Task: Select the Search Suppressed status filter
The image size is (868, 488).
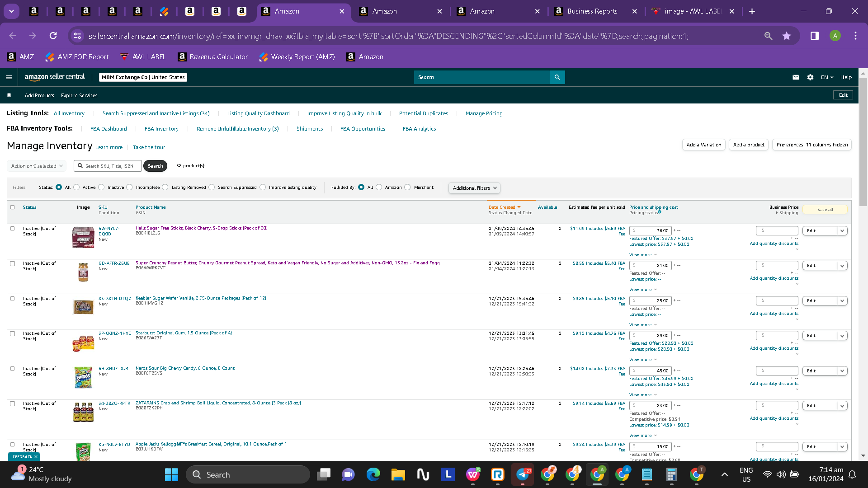Action: (212, 187)
